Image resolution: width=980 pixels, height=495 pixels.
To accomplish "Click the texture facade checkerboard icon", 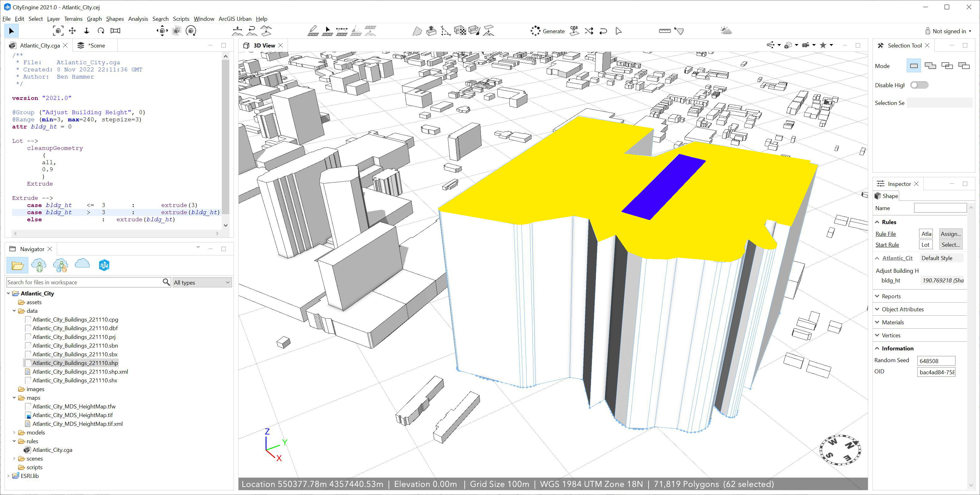I will (461, 30).
